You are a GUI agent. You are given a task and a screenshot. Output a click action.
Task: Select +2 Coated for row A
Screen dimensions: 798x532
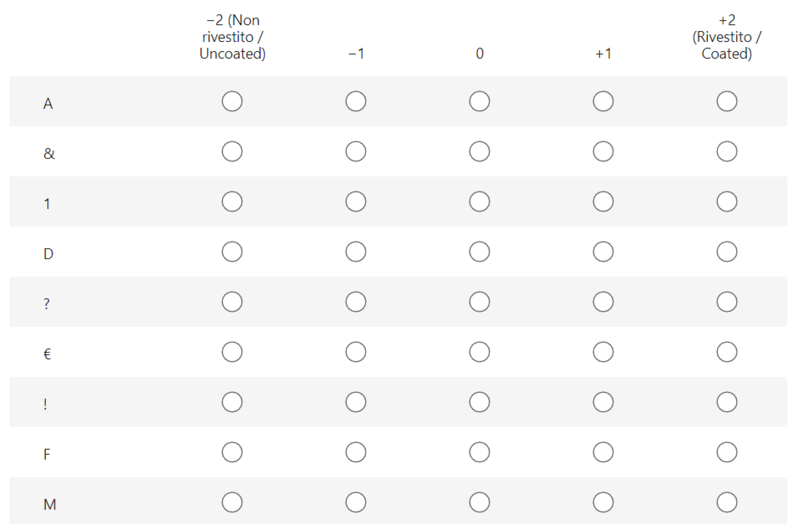point(727,101)
